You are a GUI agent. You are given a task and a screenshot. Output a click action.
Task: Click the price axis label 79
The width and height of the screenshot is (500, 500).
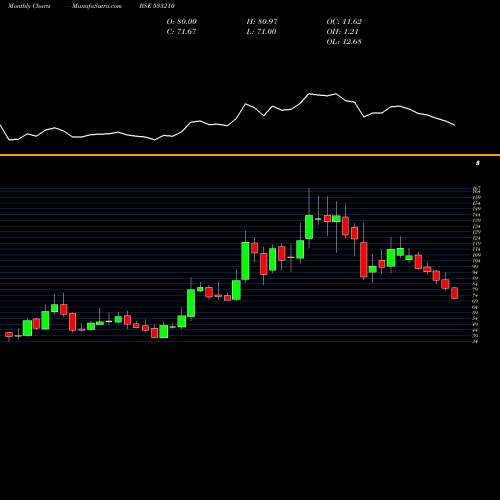475,289
